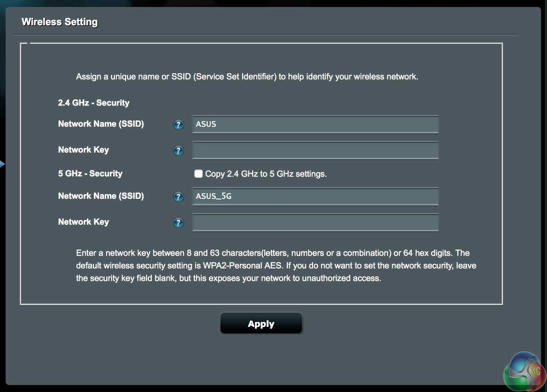Open help for 2.4 GHz Network Name
This screenshot has width=547, height=392.
coord(178,125)
